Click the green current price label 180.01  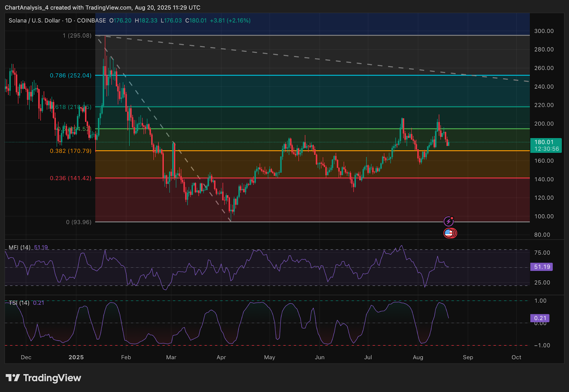point(546,145)
